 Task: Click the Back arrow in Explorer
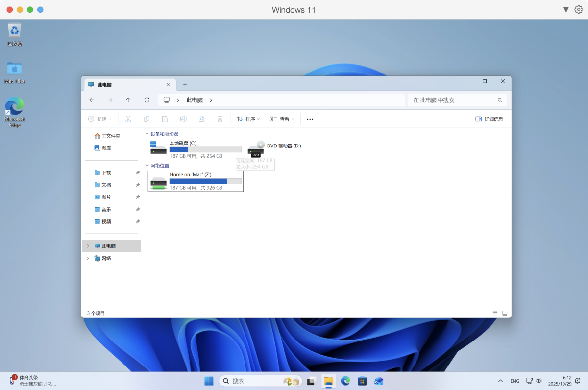[92, 100]
